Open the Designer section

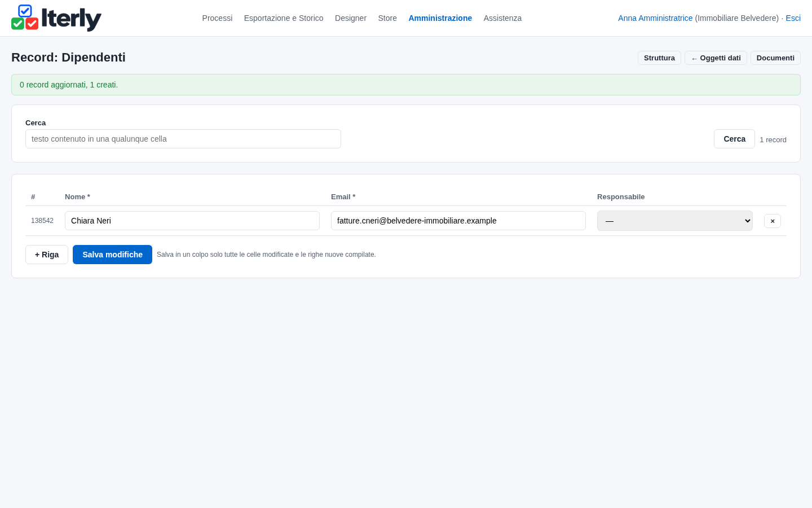(x=351, y=18)
